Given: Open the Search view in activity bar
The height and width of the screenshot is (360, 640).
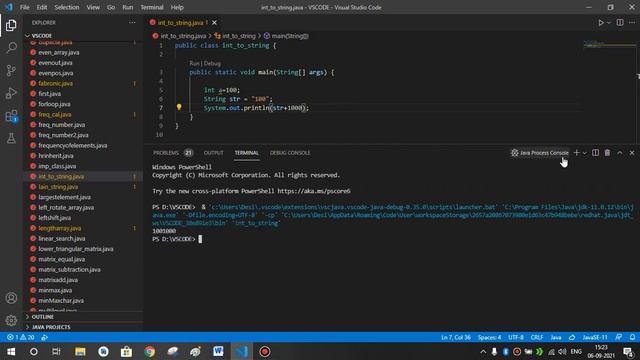Looking at the screenshot, I should tap(11, 48).
